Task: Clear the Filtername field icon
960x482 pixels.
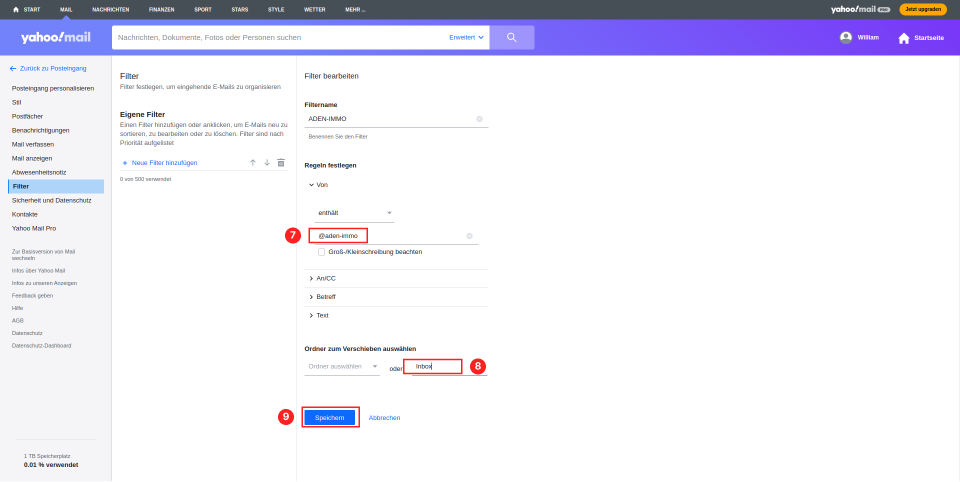Action: [x=479, y=119]
